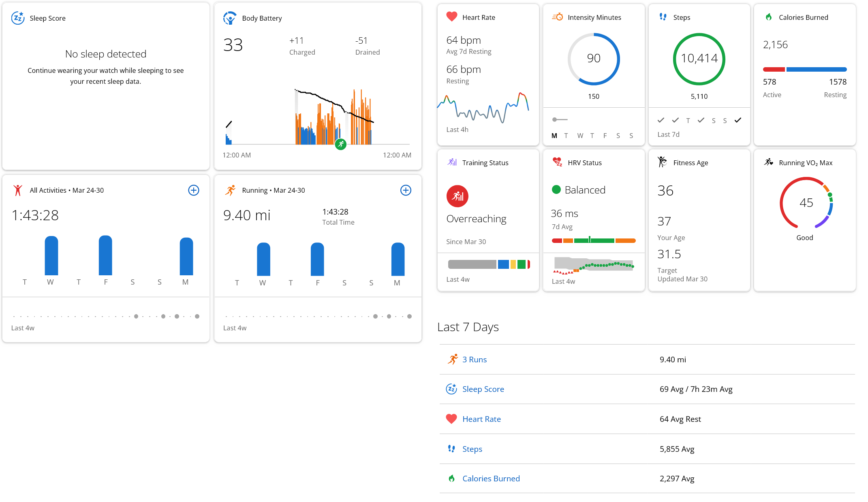The image size is (868, 502).
Task: Click plus button on Running card
Action: click(406, 190)
